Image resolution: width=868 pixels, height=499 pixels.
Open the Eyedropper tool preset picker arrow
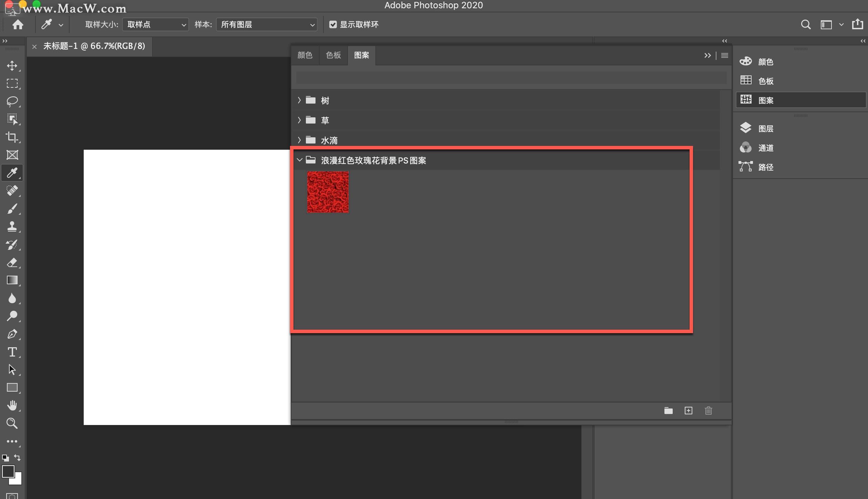tap(61, 25)
